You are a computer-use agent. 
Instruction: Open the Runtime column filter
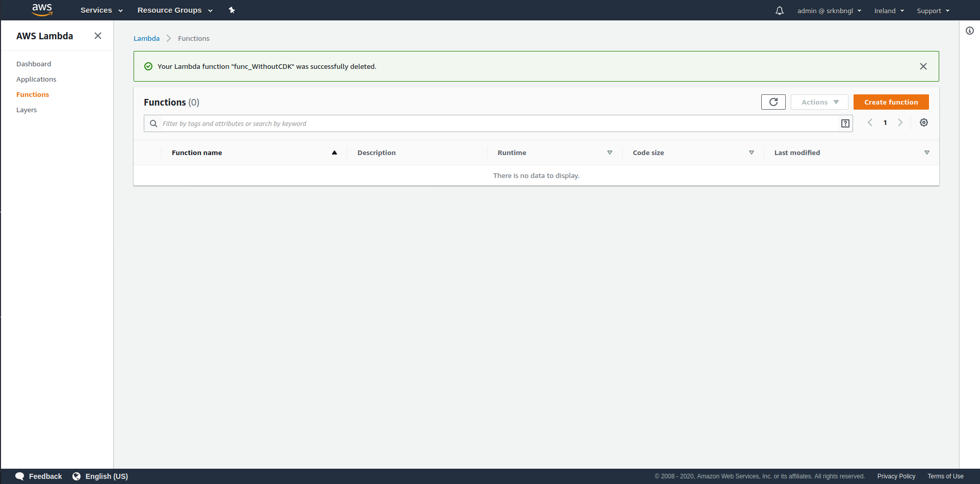[610, 152]
